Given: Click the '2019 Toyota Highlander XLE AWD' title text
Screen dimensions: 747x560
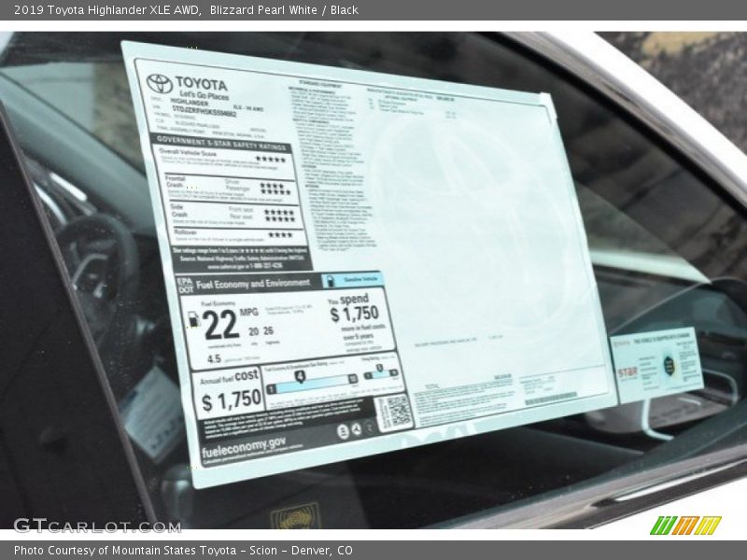Looking at the screenshot, I should 106,10.
